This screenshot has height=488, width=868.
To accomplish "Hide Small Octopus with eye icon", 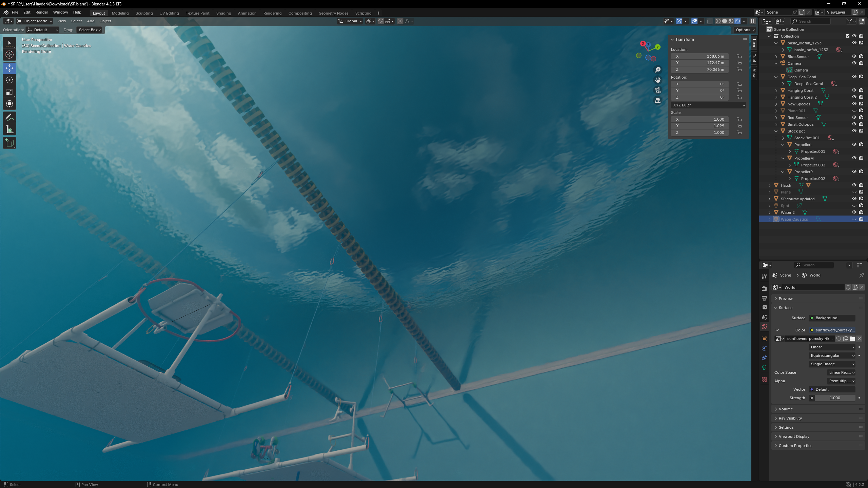I will [854, 124].
